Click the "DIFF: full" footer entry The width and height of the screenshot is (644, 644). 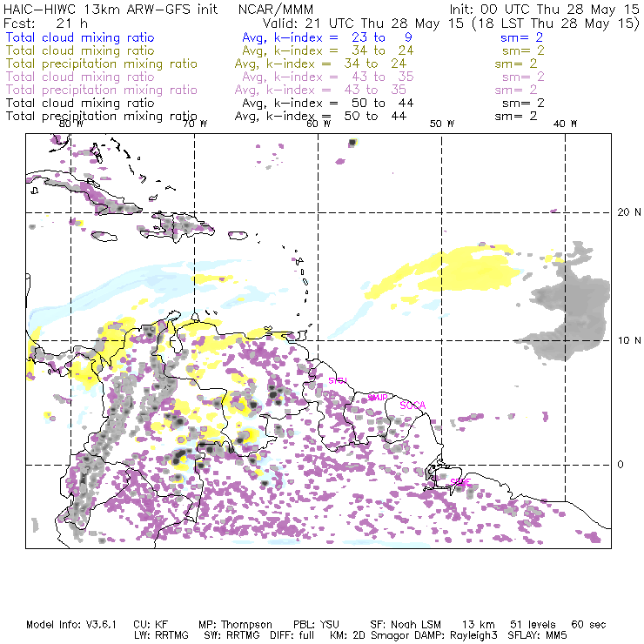292,635
